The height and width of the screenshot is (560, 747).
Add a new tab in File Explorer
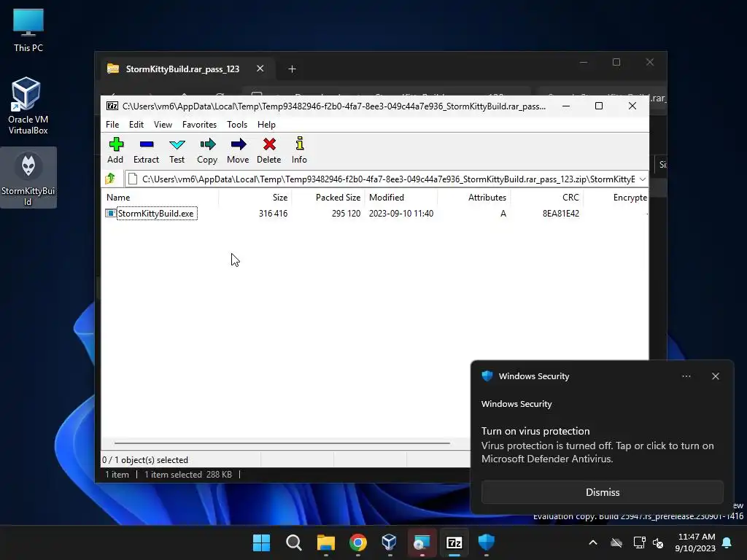click(292, 69)
